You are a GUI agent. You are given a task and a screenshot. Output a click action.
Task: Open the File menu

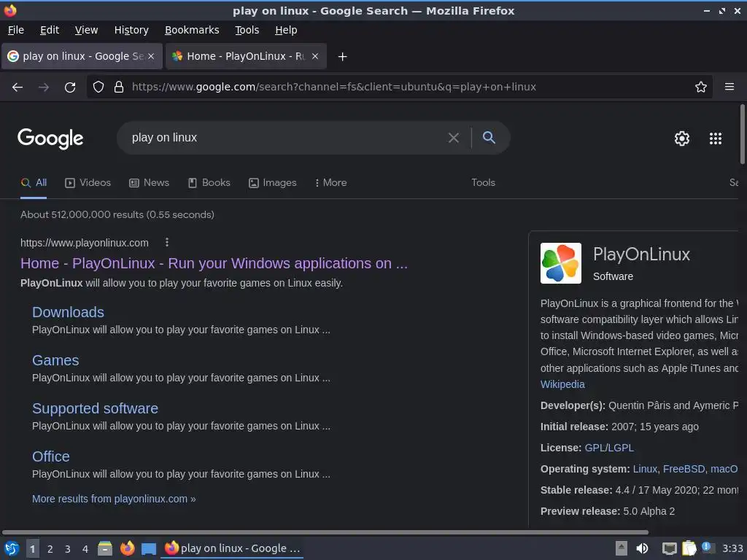coord(16,30)
